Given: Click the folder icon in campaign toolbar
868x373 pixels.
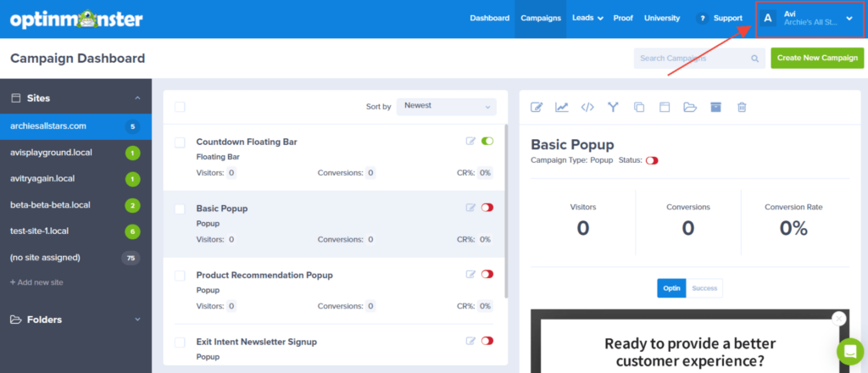Looking at the screenshot, I should (x=690, y=107).
